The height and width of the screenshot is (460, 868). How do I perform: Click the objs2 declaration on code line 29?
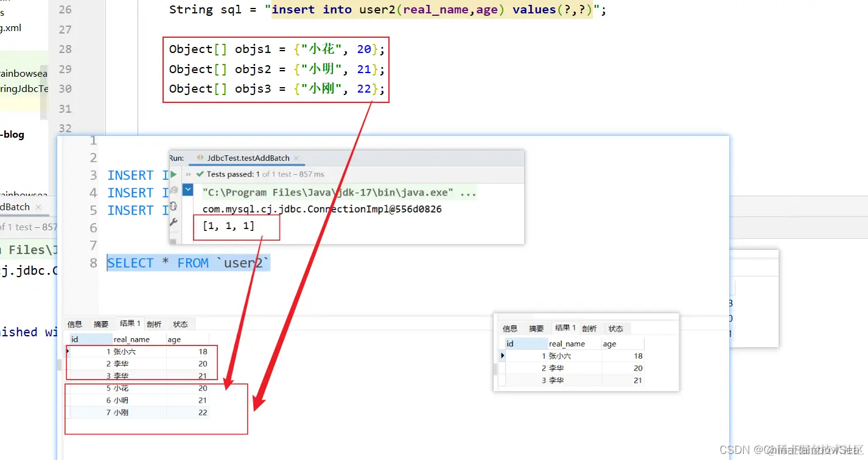coord(277,69)
